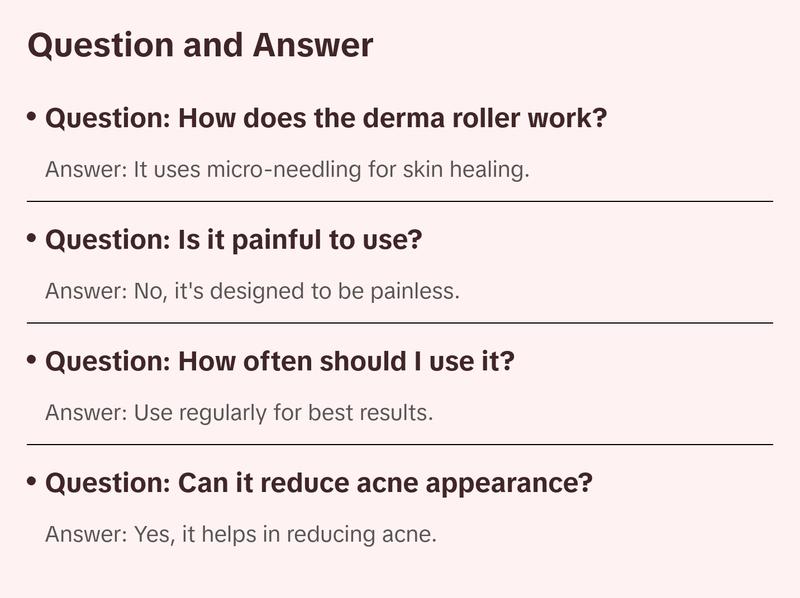Click the divider below the "Use regularly" answer
The width and height of the screenshot is (800, 598).
coord(400,444)
